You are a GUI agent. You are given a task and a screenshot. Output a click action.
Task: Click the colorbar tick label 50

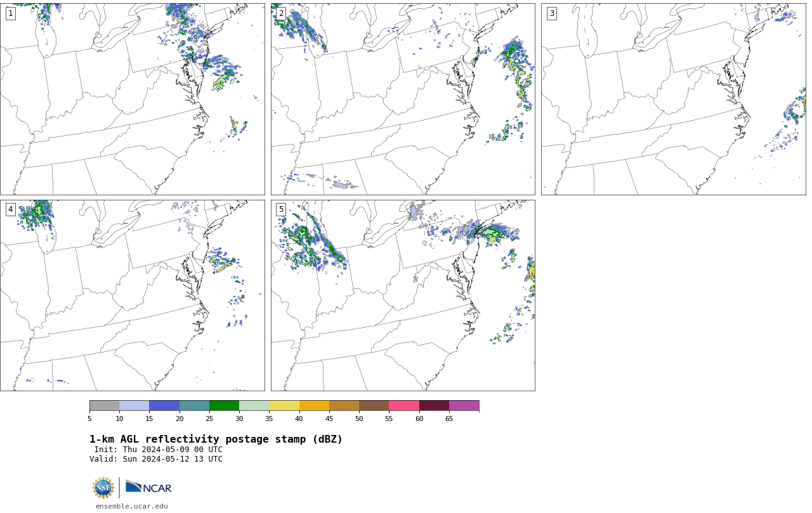click(359, 419)
